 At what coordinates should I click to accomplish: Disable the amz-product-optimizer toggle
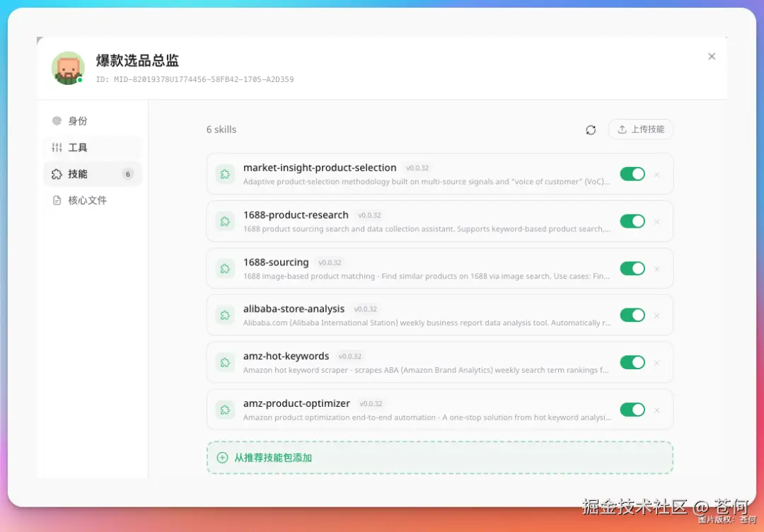[632, 410]
